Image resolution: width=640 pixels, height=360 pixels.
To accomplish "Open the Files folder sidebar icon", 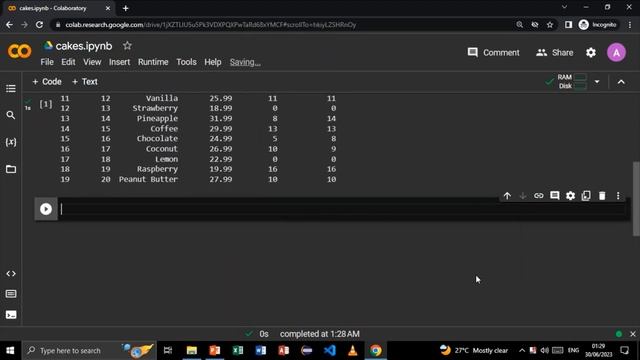I will [11, 169].
